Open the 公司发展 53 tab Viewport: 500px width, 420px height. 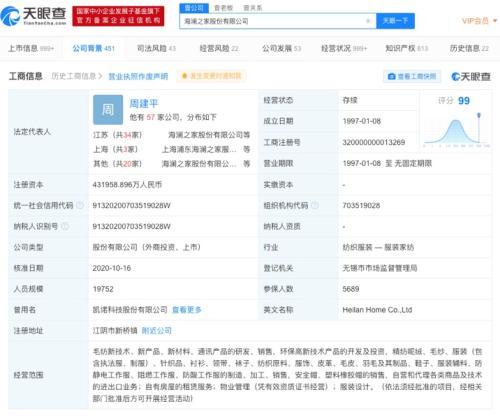point(281,48)
